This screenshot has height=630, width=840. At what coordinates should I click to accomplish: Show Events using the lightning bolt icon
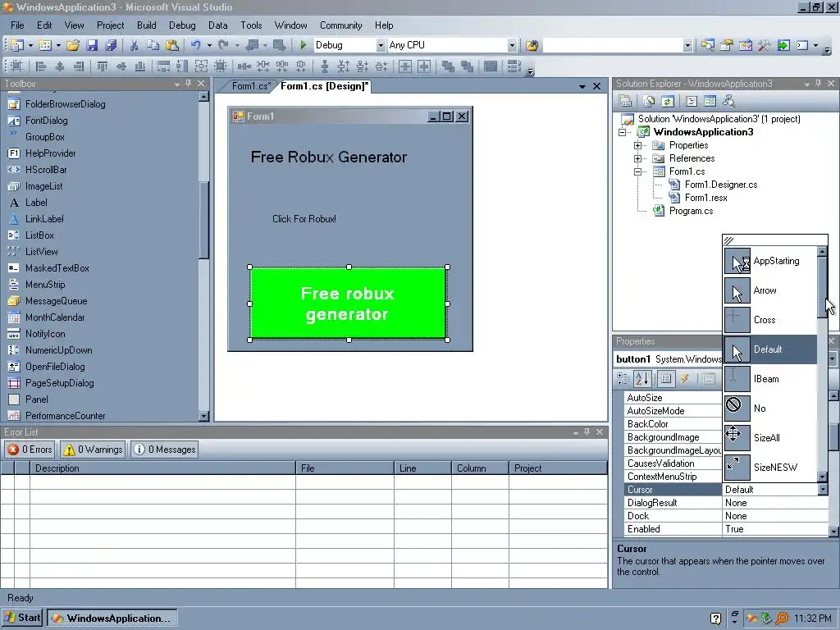point(685,379)
